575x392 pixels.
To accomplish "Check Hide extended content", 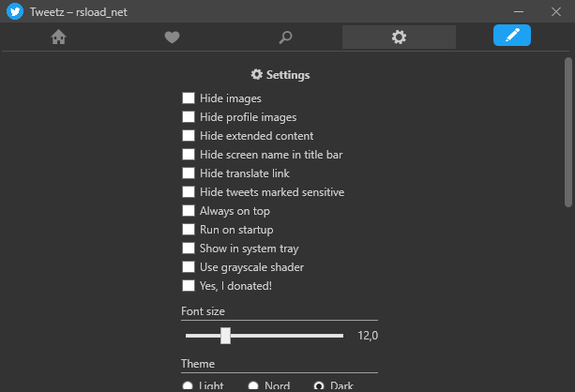I will pyautogui.click(x=189, y=135).
